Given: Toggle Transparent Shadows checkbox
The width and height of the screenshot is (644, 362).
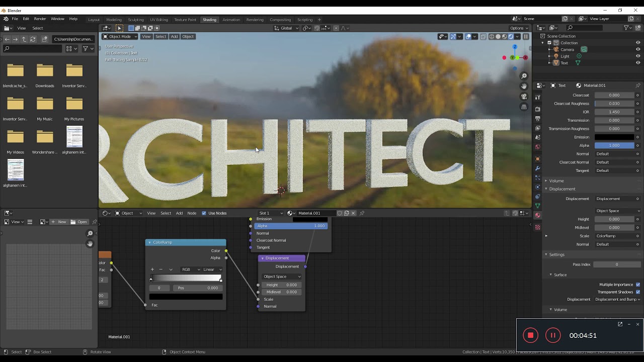Looking at the screenshot, I should 638,292.
